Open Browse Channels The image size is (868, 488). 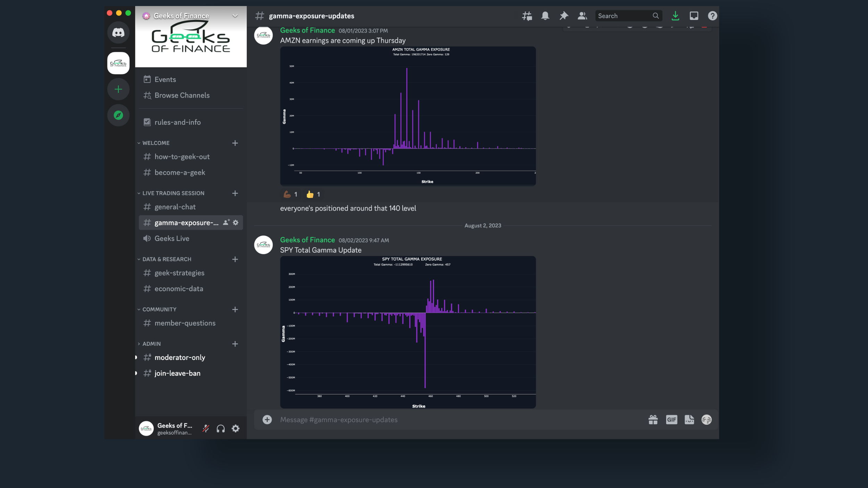click(182, 95)
